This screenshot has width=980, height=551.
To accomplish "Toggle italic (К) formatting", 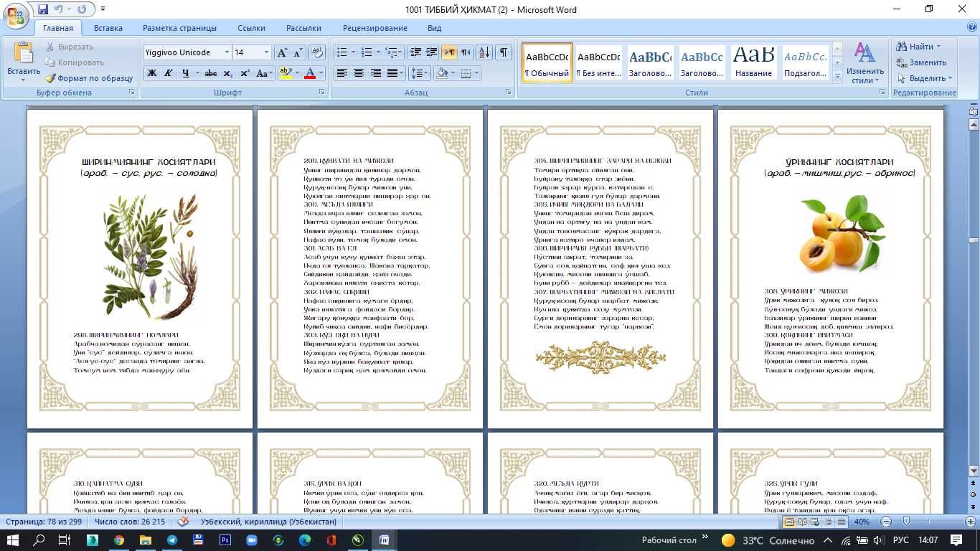I will click(x=169, y=73).
